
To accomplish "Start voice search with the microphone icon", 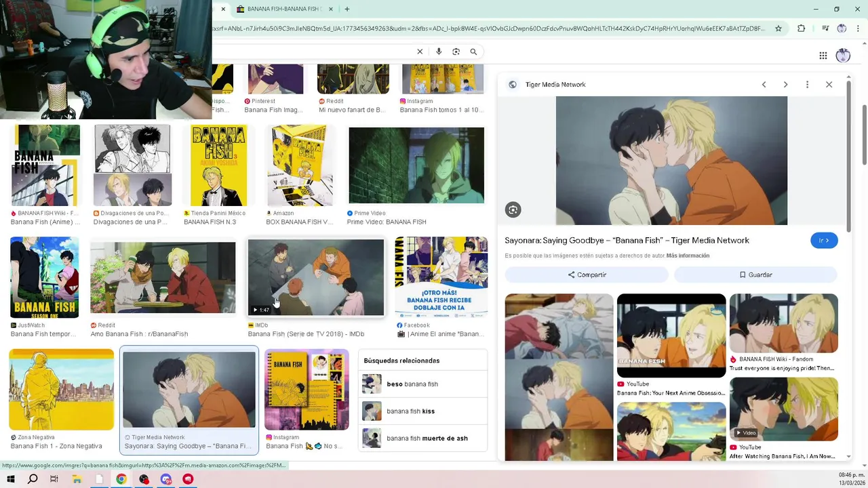I will pyautogui.click(x=439, y=52).
